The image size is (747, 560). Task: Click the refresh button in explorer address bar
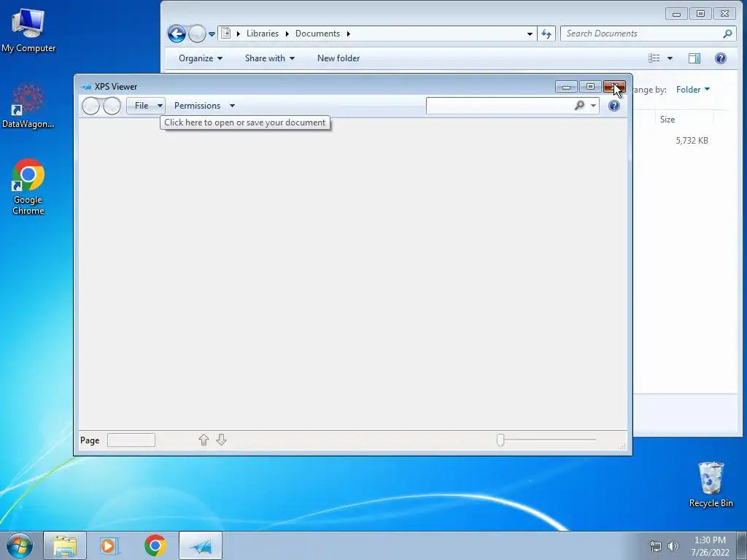click(546, 34)
